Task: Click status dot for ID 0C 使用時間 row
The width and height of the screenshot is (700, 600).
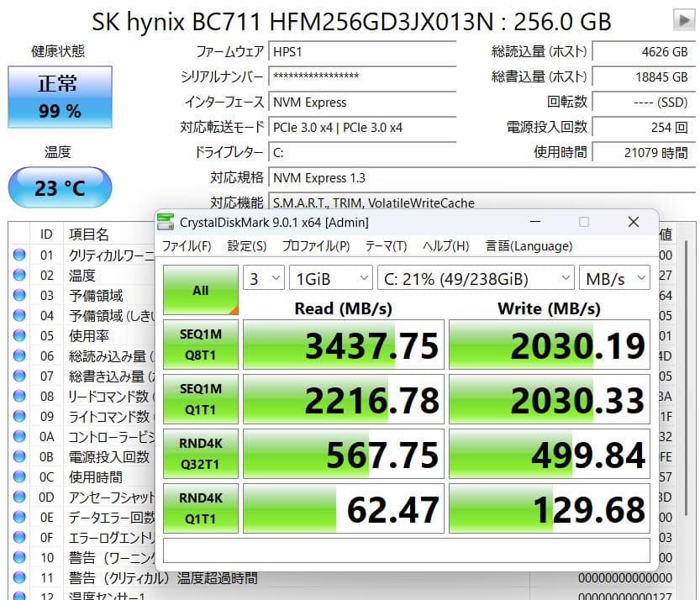Action: click(19, 476)
